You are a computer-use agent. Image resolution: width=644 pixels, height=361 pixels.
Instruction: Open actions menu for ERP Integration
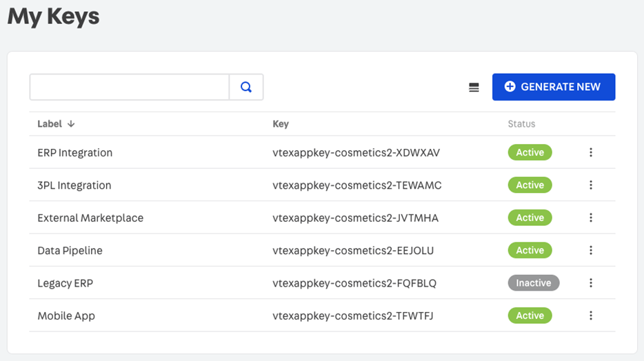coord(591,153)
